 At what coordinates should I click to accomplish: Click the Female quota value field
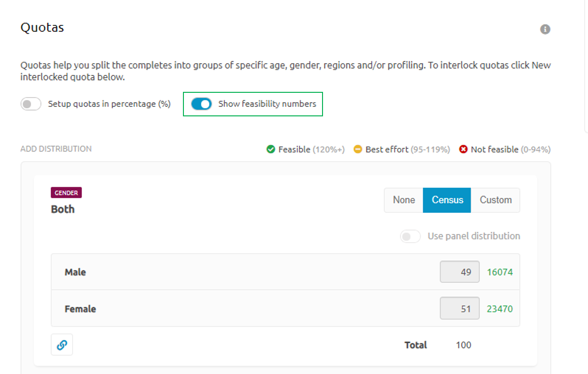[460, 309]
